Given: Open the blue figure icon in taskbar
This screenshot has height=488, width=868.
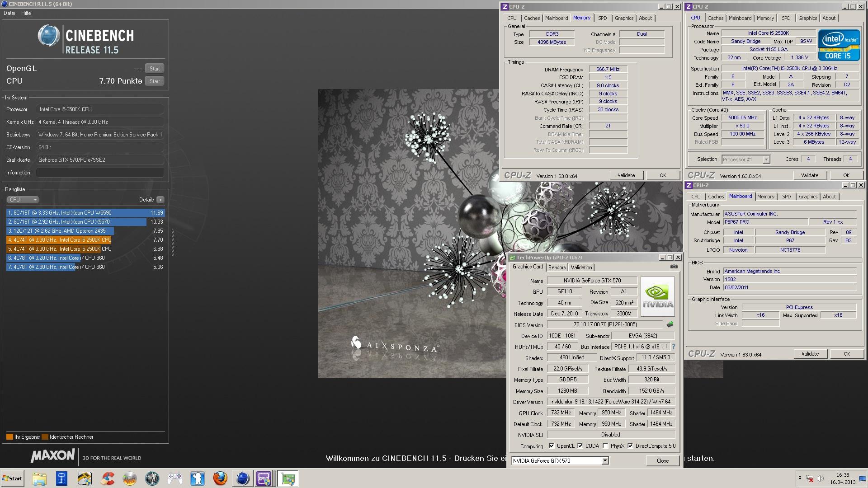Looking at the screenshot, I should (198, 479).
